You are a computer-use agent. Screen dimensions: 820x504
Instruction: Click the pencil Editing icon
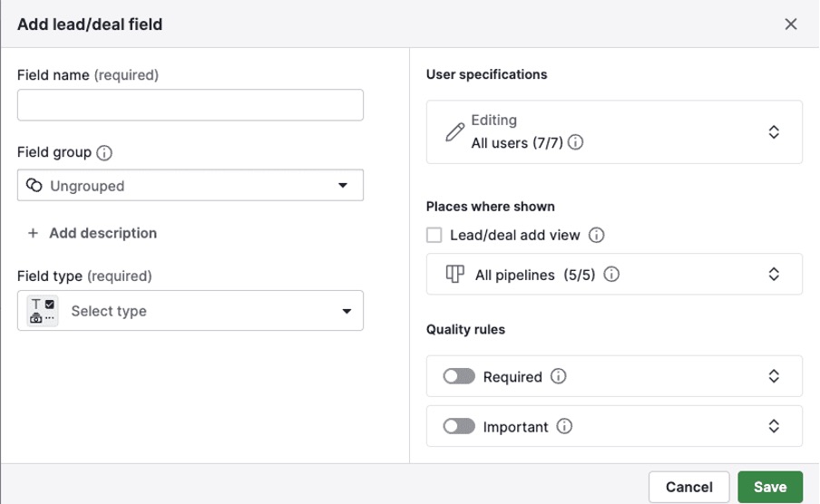454,132
